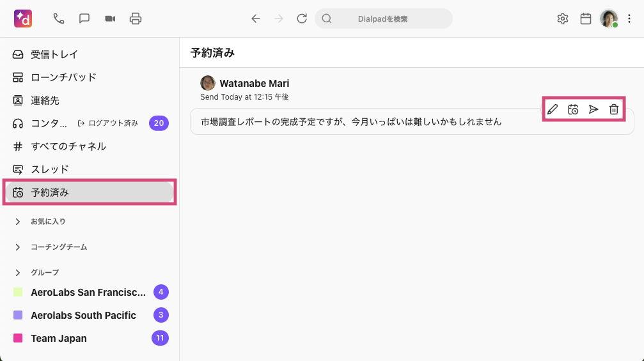Expand the コーチングチーム section
Image resolution: width=644 pixels, height=361 pixels.
click(18, 247)
